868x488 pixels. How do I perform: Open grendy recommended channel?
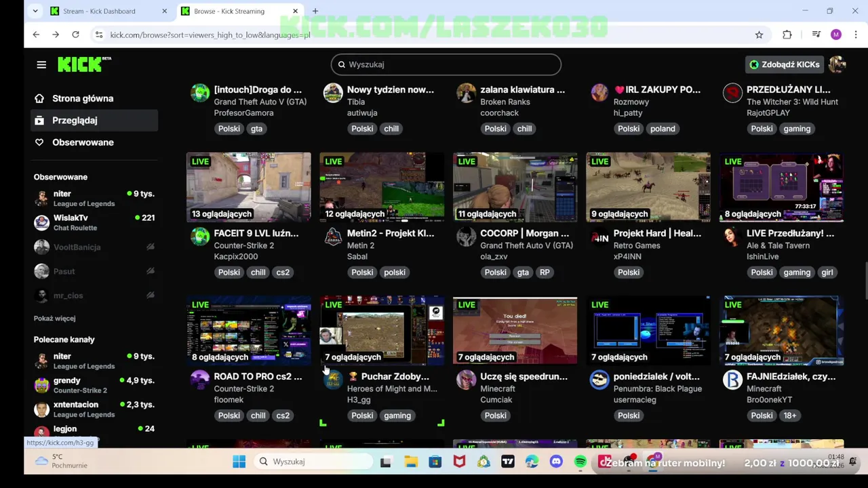coord(95,385)
